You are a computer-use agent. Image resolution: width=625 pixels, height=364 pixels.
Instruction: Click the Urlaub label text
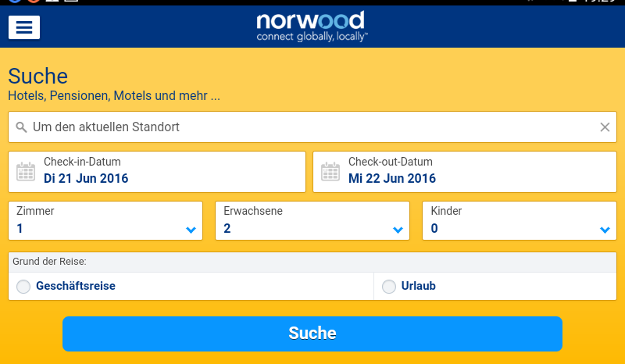[419, 286]
